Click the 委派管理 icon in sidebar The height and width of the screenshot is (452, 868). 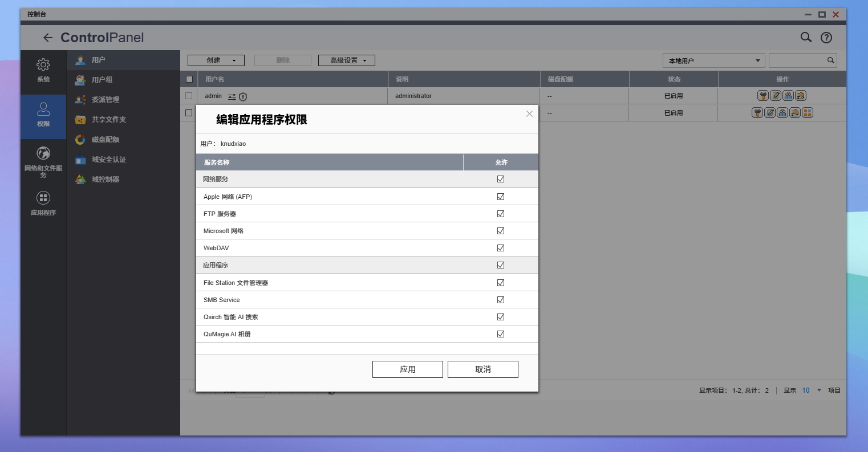click(x=80, y=100)
